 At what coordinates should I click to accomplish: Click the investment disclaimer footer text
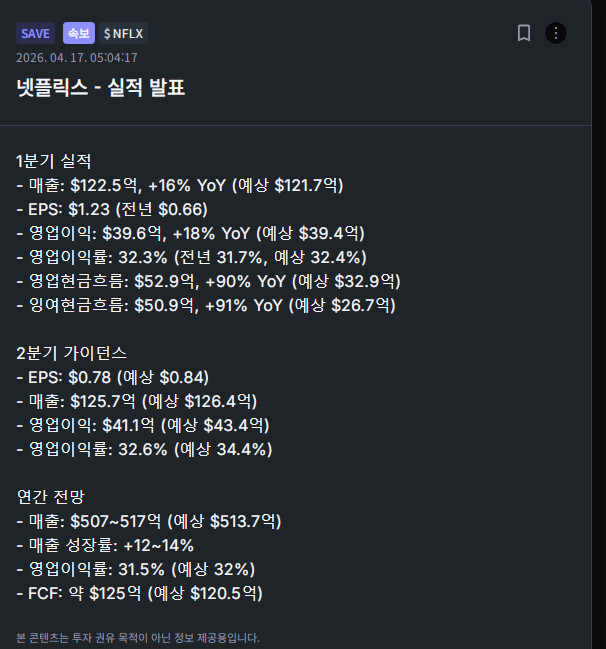[138, 637]
